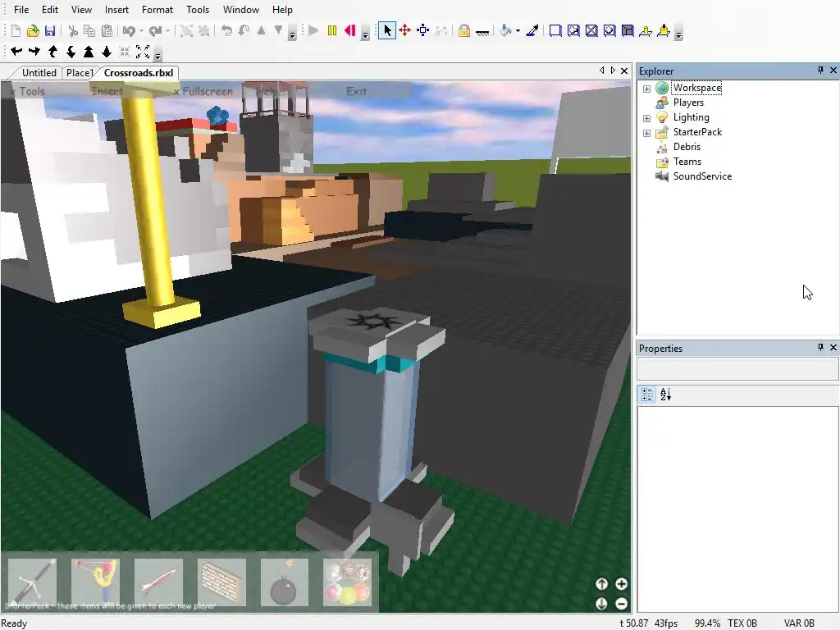
Task: Pan the camera right arrow
Action: (x=34, y=52)
